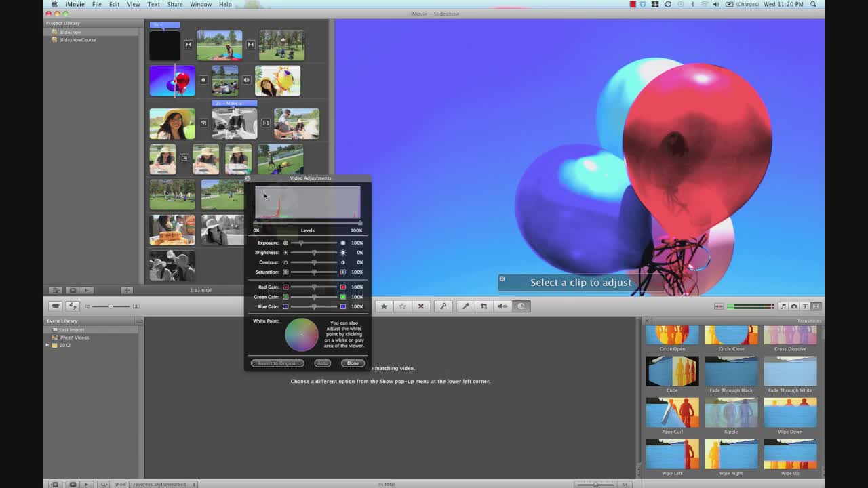Select the Keyword key tool

(443, 306)
